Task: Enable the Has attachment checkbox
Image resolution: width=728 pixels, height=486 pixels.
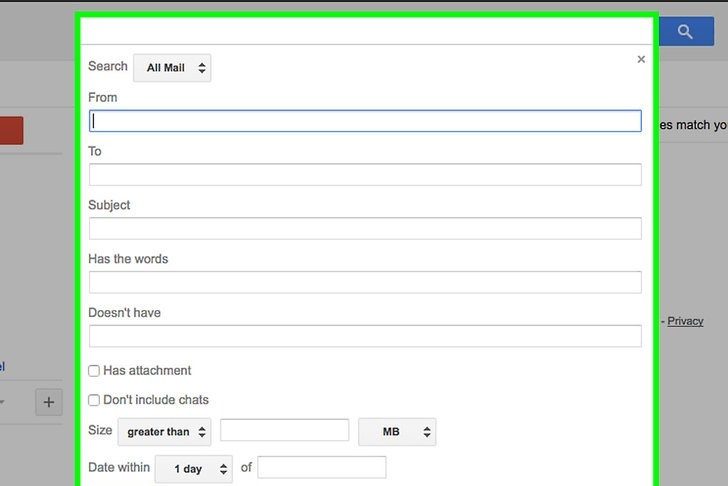Action: coord(94,371)
